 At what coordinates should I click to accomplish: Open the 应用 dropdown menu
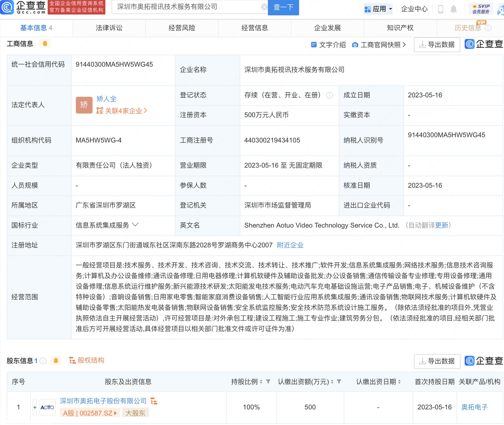[x=378, y=9]
